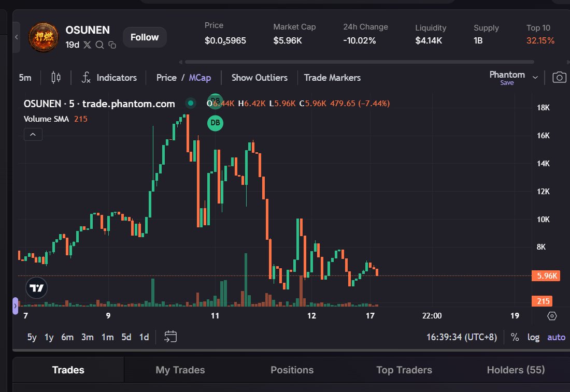Click the green market status dot
The height and width of the screenshot is (392, 570).
[191, 103]
